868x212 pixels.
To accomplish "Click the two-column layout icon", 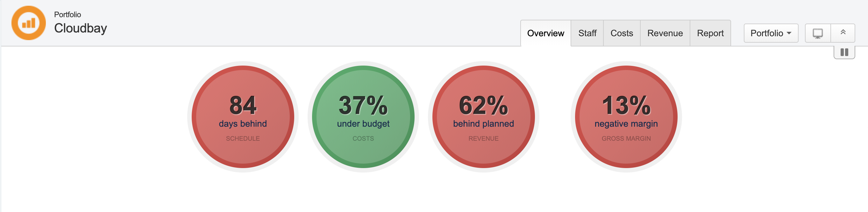I will click(844, 52).
